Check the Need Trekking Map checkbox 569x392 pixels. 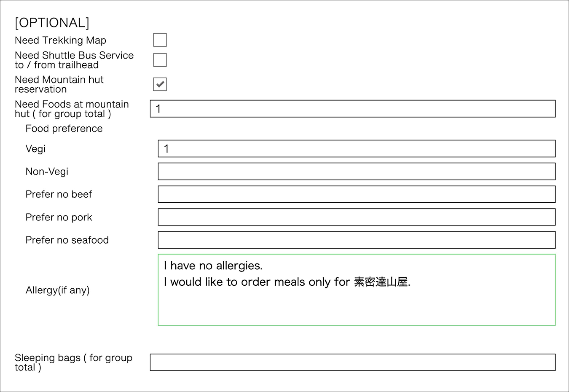point(160,40)
